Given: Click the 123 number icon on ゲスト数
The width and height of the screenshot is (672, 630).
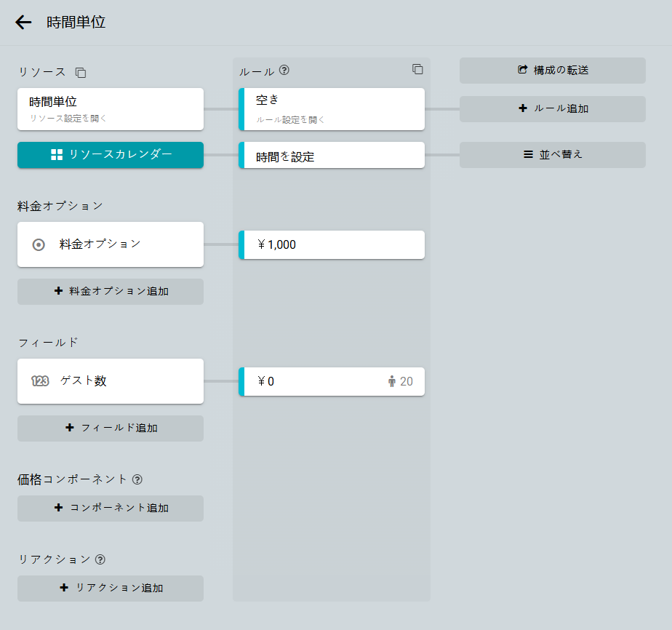Looking at the screenshot, I should tap(40, 380).
